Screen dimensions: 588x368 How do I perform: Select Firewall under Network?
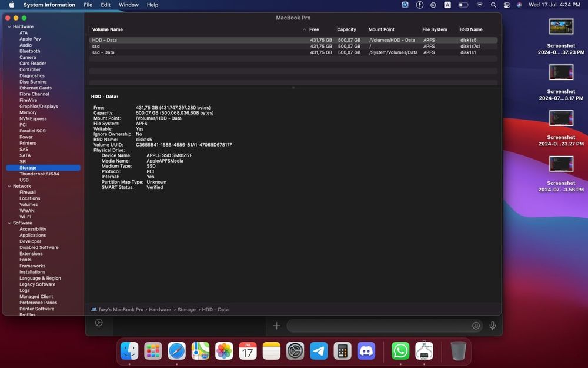pos(28,193)
